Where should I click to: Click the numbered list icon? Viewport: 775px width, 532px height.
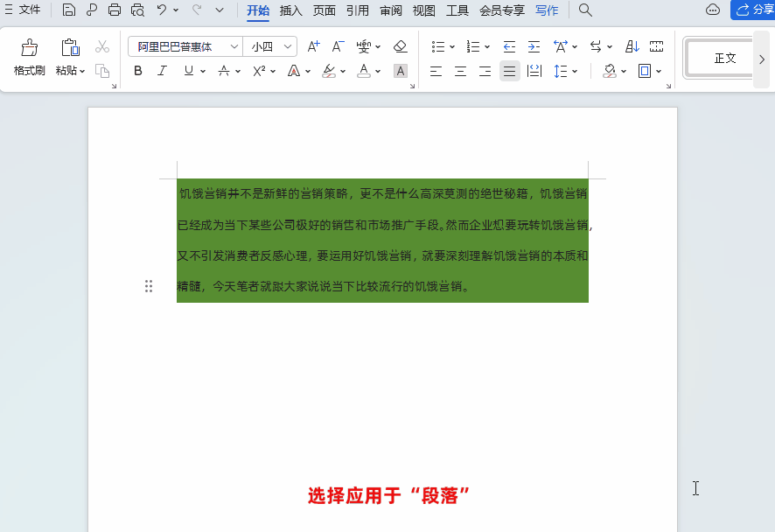pos(473,46)
